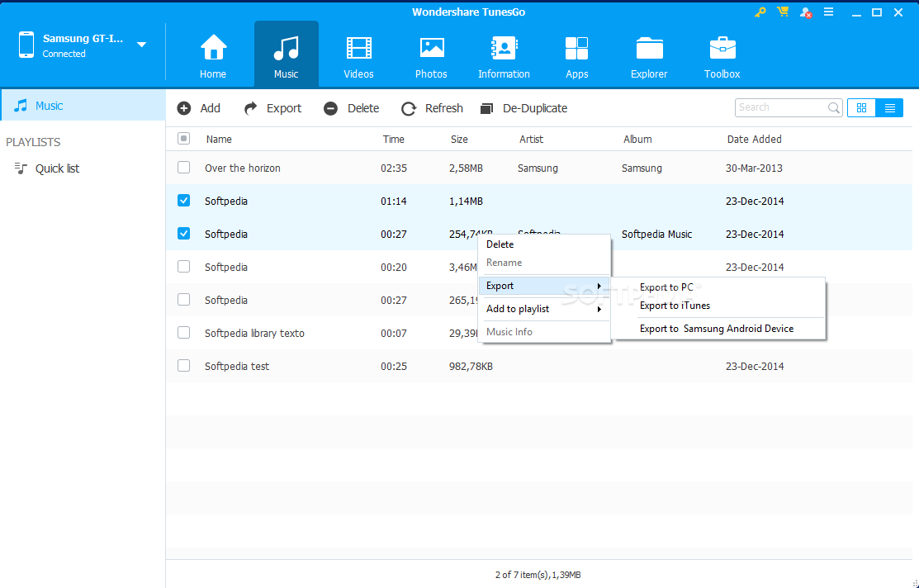919x588 pixels.
Task: Run De-Duplicate on music
Action: 523,108
